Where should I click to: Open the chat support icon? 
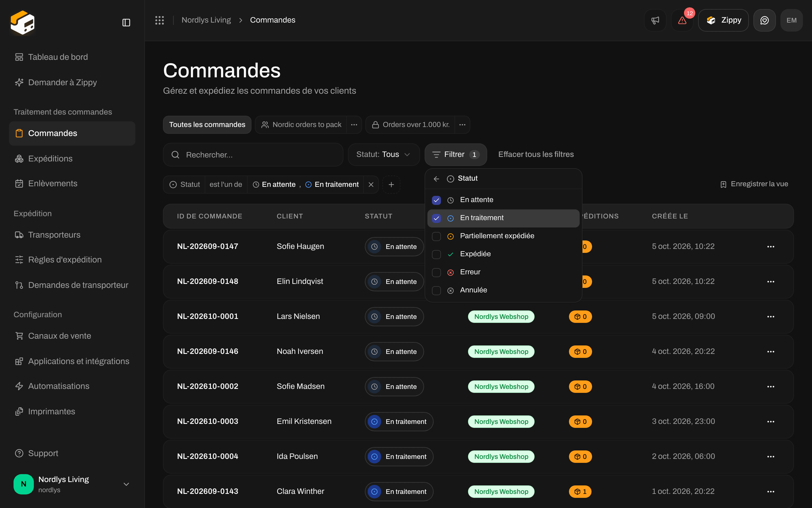764,20
